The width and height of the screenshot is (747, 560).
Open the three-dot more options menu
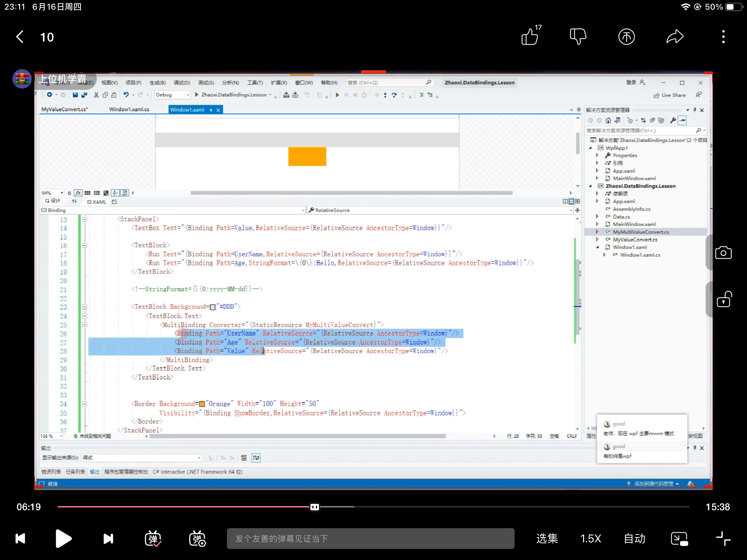[x=723, y=37]
